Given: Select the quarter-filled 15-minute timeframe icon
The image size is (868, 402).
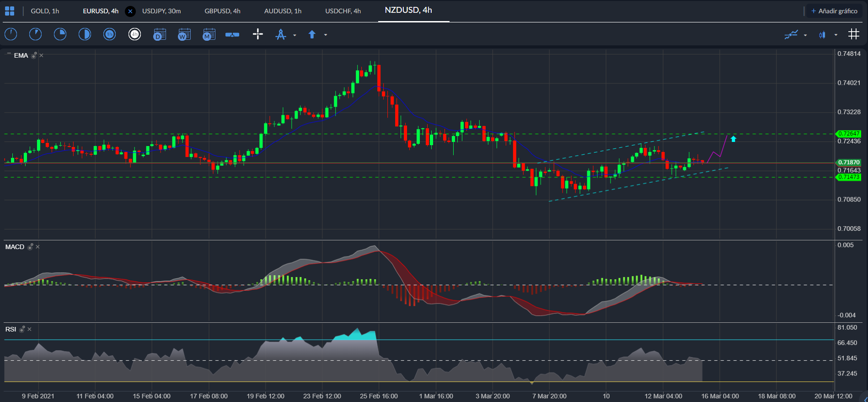Looking at the screenshot, I should 60,34.
